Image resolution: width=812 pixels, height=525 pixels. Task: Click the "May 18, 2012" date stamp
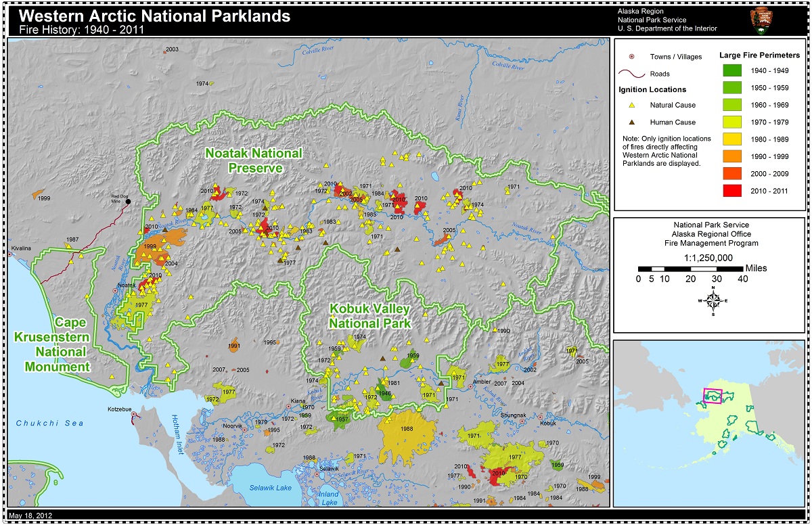[x=30, y=516]
